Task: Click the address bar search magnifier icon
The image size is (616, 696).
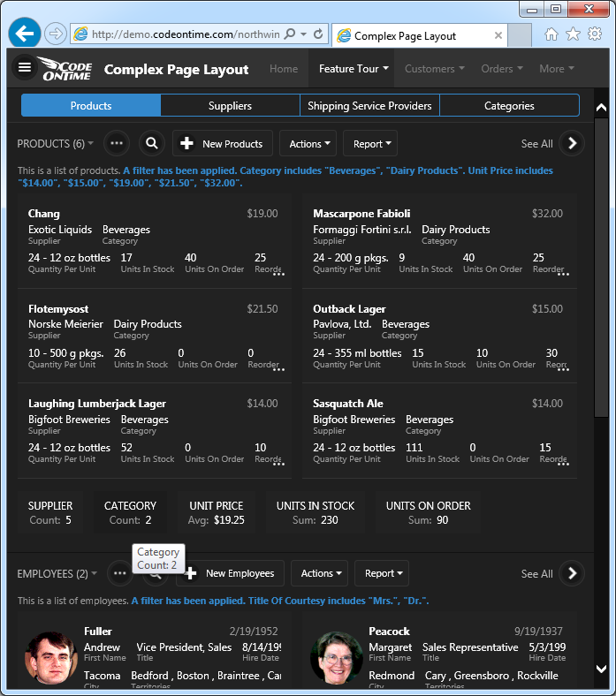Action: (290, 34)
